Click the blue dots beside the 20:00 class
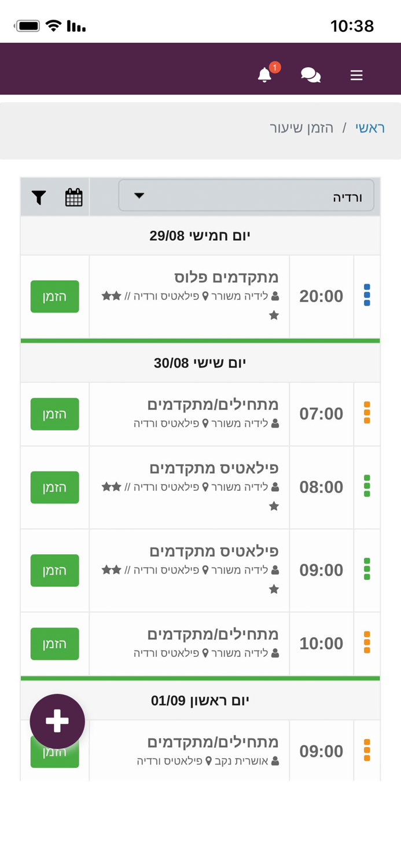The height and width of the screenshot is (868, 401). [x=367, y=296]
